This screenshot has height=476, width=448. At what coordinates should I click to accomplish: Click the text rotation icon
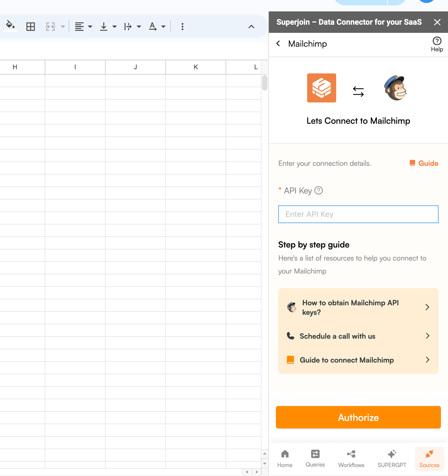tap(153, 27)
